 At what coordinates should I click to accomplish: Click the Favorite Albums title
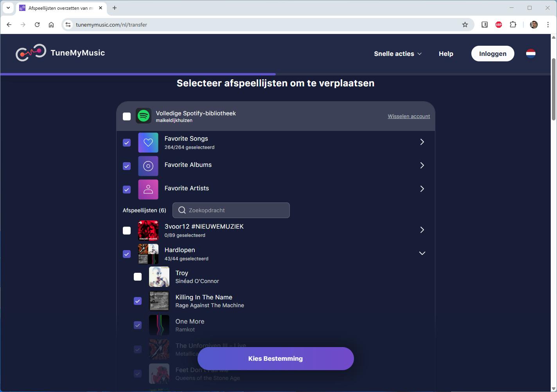point(188,165)
